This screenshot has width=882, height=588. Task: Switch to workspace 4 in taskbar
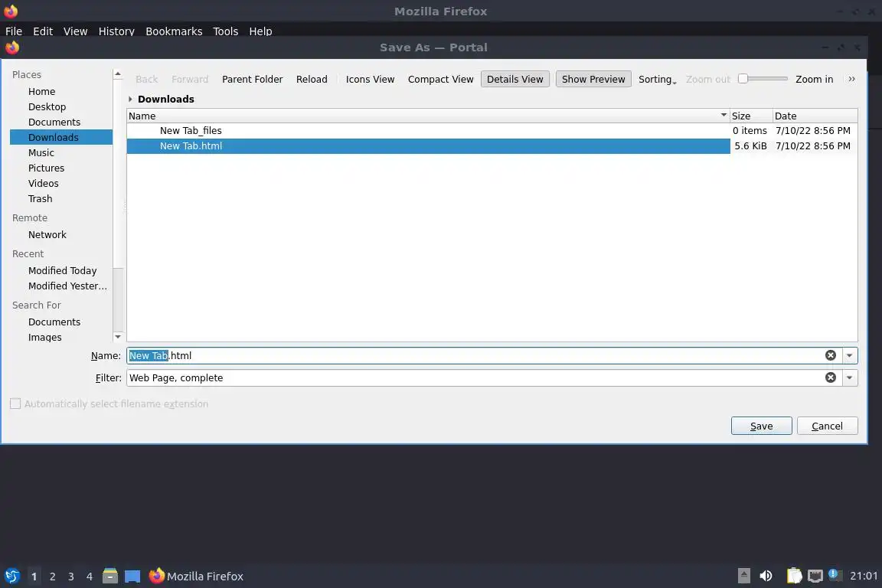tap(90, 577)
